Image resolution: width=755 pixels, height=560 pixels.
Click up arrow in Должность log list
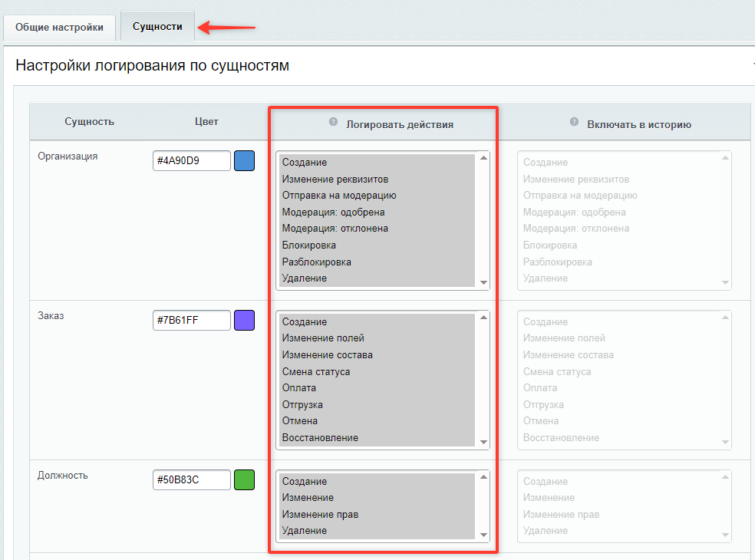click(x=484, y=476)
